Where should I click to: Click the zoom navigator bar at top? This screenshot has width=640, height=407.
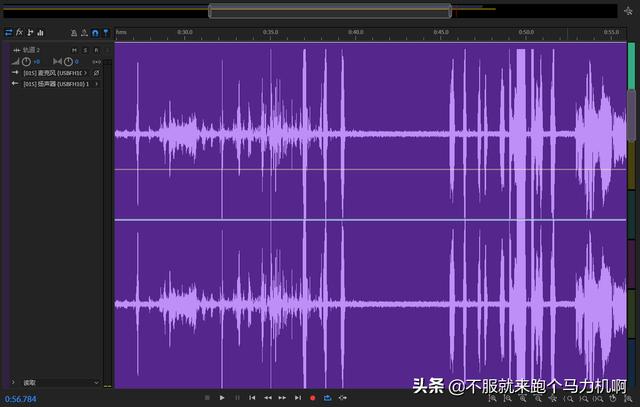(330, 11)
